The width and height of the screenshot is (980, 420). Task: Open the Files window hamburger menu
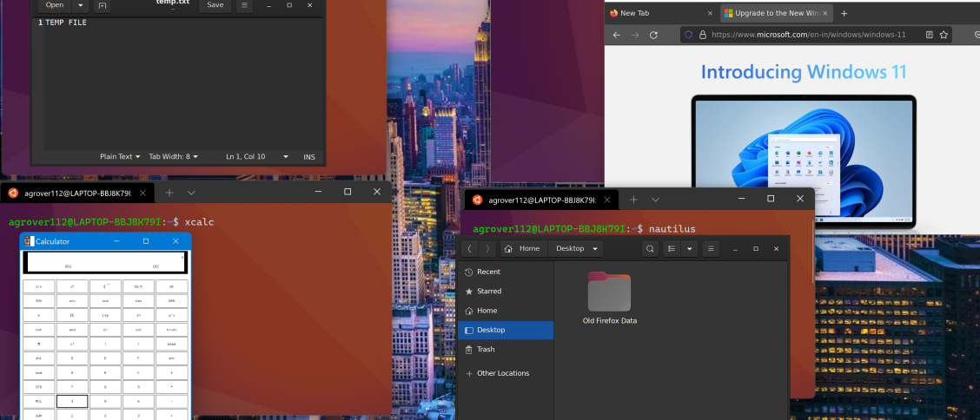710,248
